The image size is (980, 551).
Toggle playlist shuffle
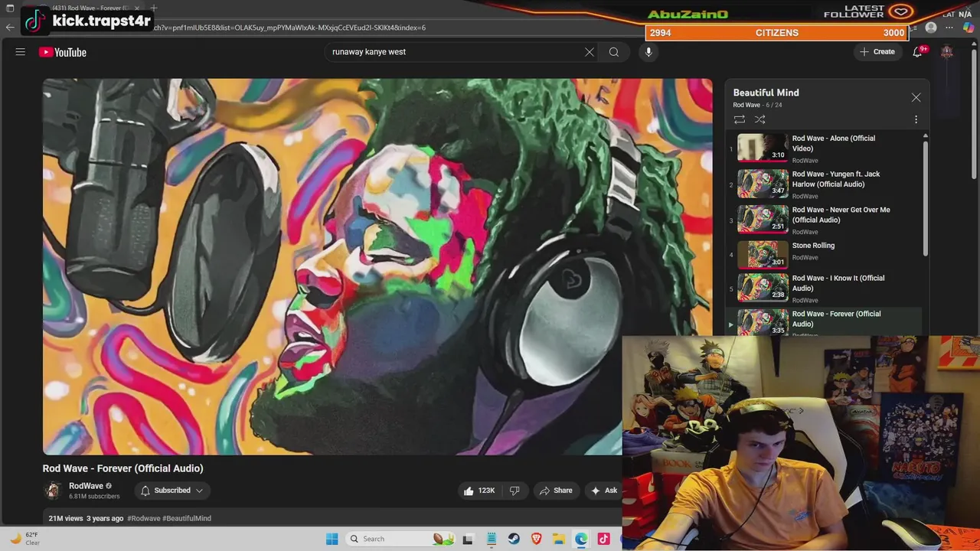pyautogui.click(x=760, y=119)
